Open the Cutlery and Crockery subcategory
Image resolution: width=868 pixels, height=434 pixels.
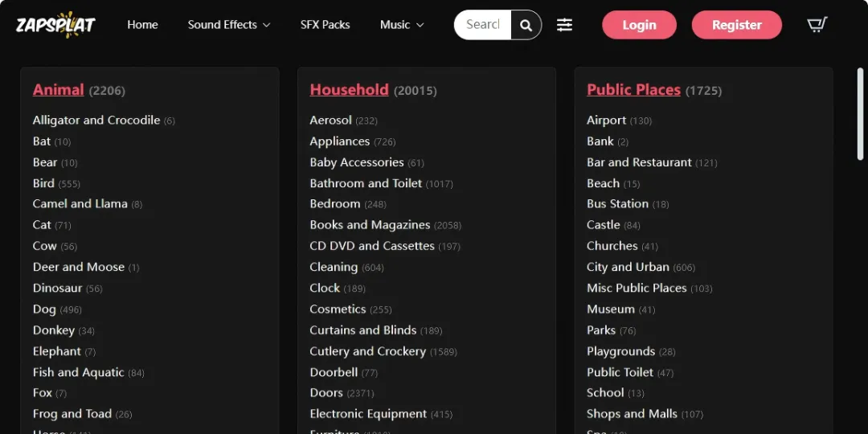tap(367, 351)
